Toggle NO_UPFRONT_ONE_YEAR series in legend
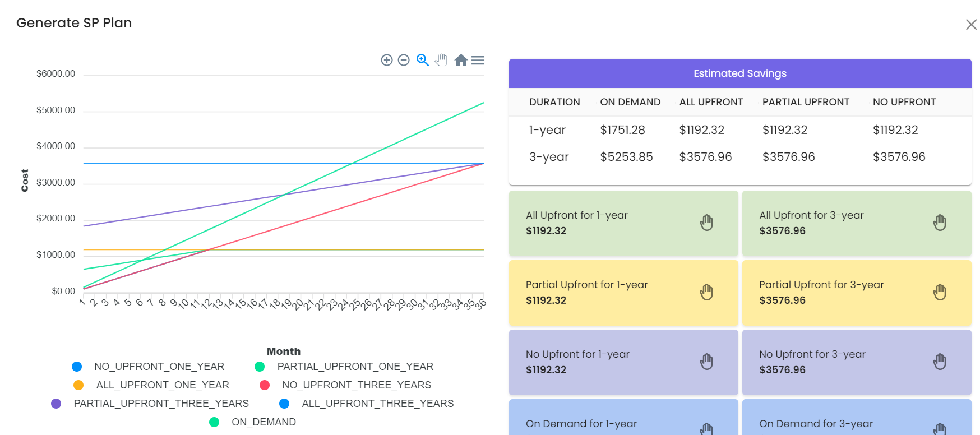The width and height of the screenshot is (980, 435). (148, 367)
